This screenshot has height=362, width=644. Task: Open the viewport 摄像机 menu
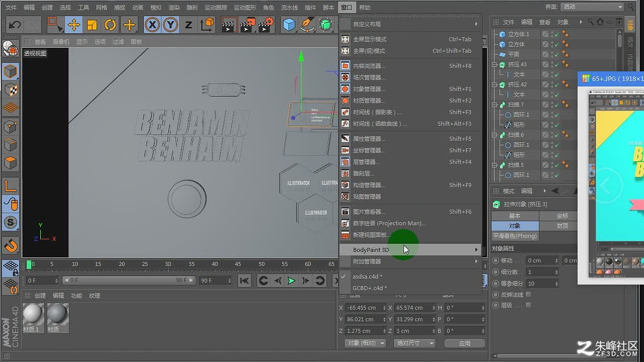[x=61, y=42]
